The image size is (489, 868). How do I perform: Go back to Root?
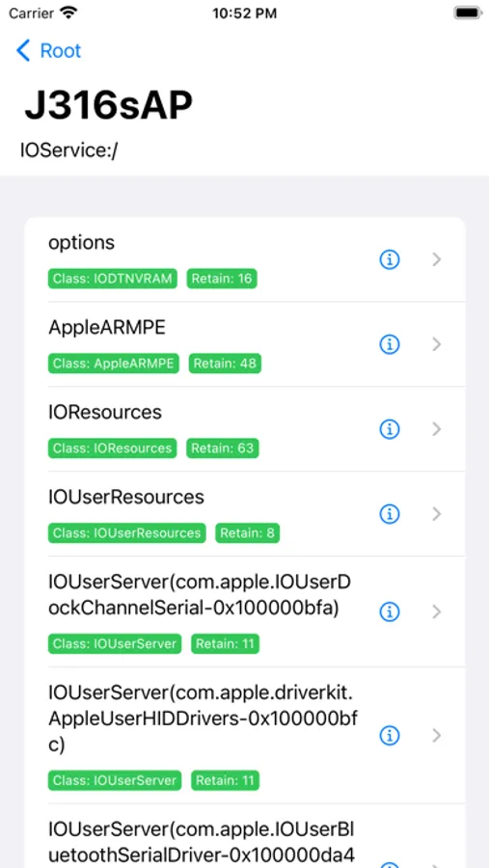point(49,51)
